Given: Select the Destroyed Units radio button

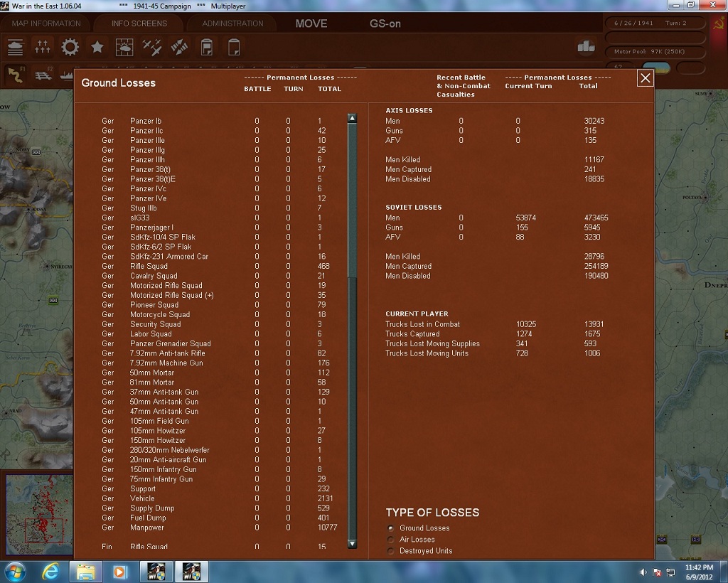Looking at the screenshot, I should tap(390, 551).
